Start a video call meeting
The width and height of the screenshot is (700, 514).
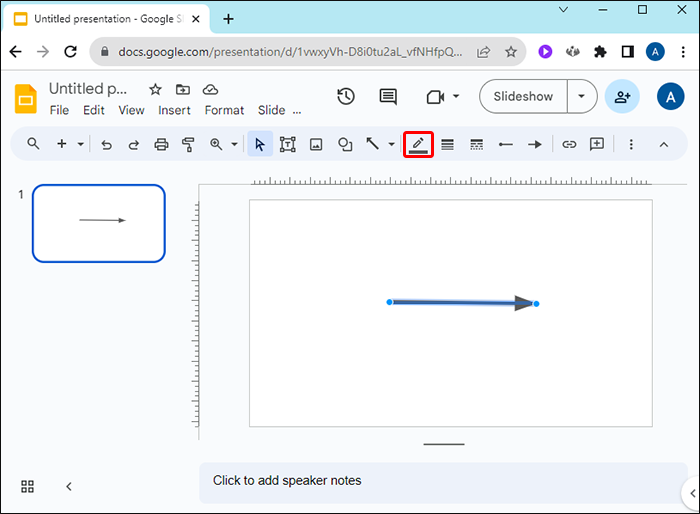coord(435,97)
